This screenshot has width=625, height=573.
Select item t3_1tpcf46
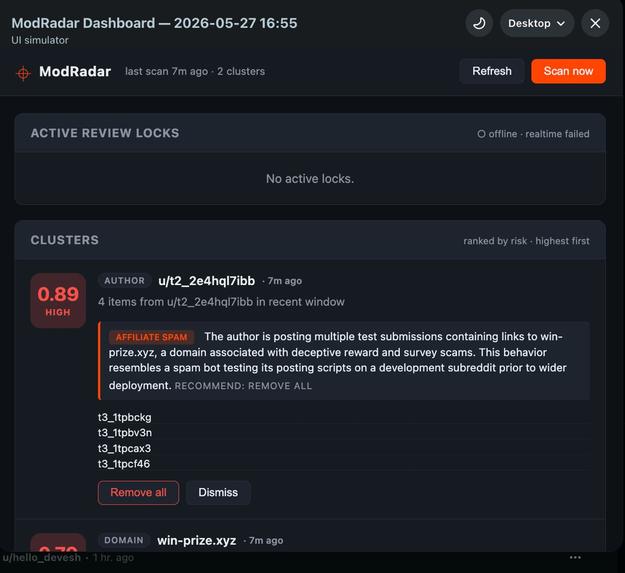124,464
